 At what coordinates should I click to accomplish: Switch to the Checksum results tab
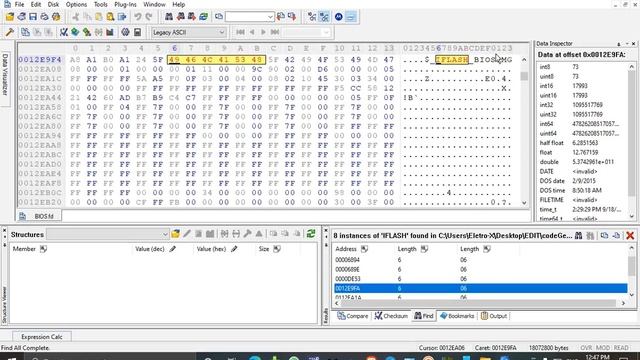pyautogui.click(x=391, y=316)
